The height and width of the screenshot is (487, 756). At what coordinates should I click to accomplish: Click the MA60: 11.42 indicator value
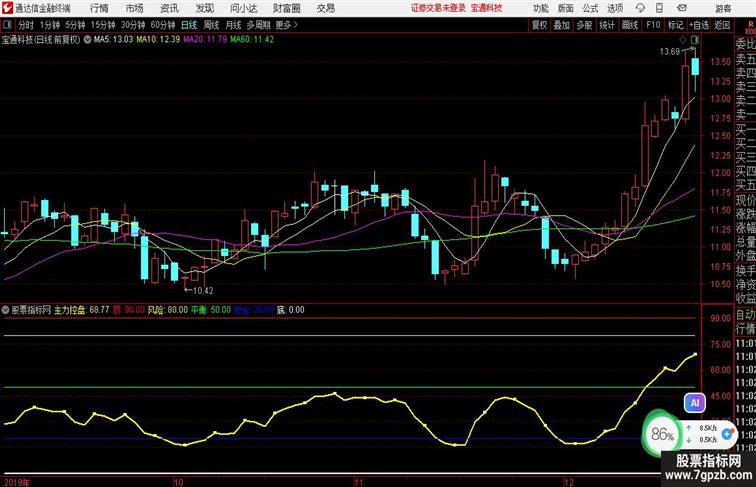252,40
